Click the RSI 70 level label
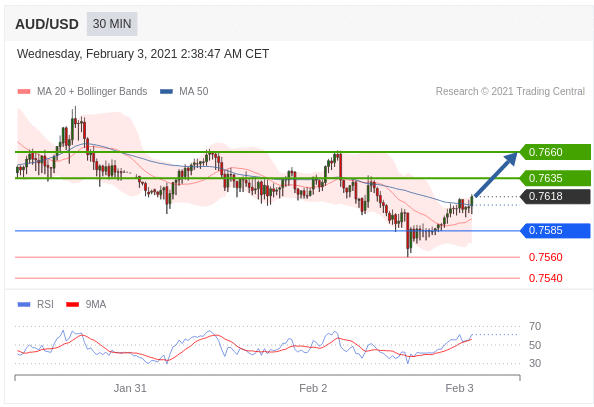594x407 pixels. [535, 326]
